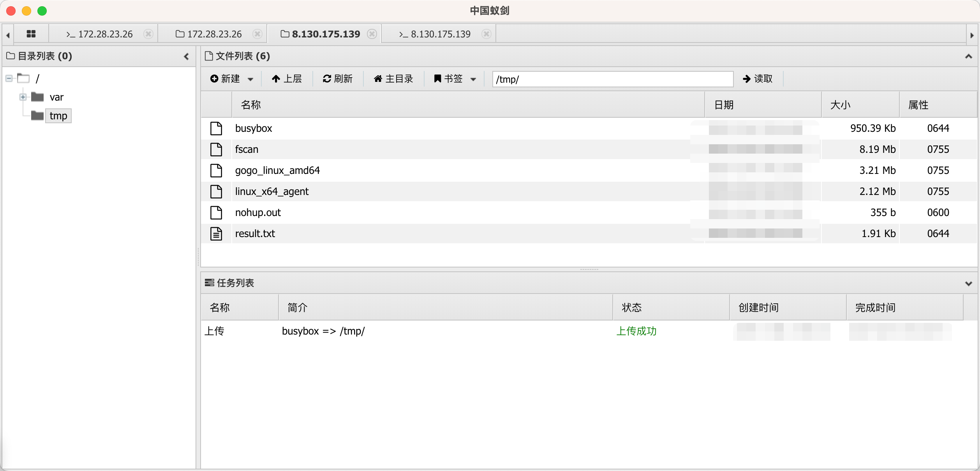Click the 读取 read button

click(x=758, y=79)
